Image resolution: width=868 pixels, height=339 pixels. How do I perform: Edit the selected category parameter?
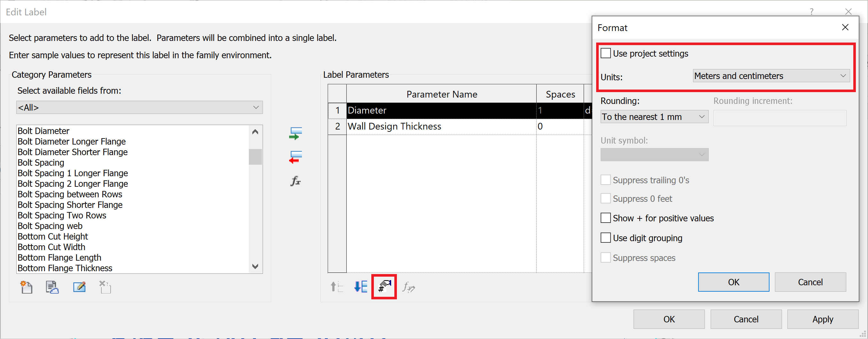pos(79,287)
